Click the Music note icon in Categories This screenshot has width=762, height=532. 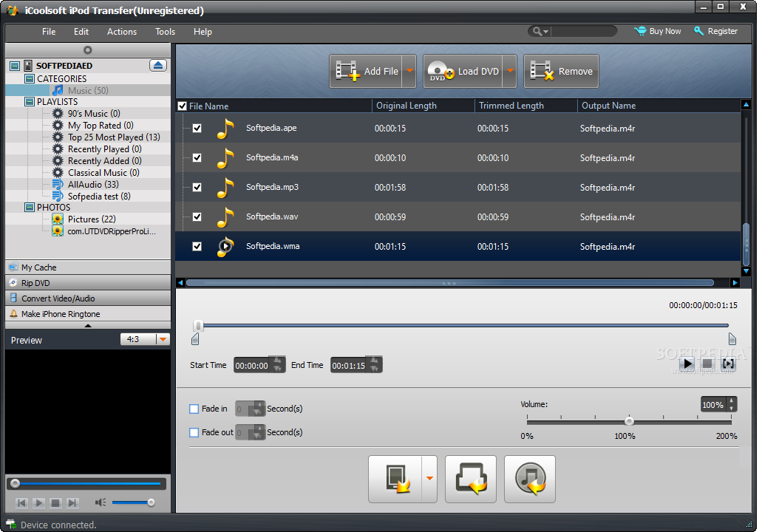58,90
